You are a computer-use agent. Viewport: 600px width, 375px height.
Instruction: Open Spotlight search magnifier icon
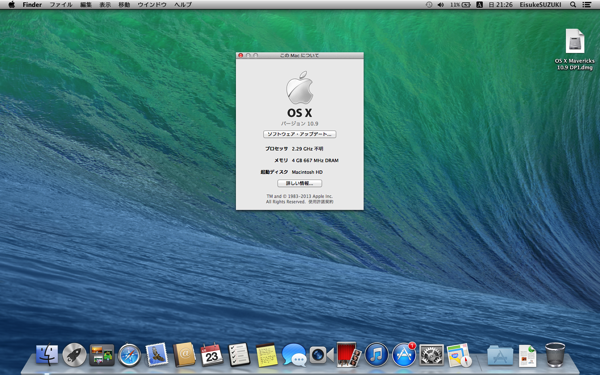[573, 5]
